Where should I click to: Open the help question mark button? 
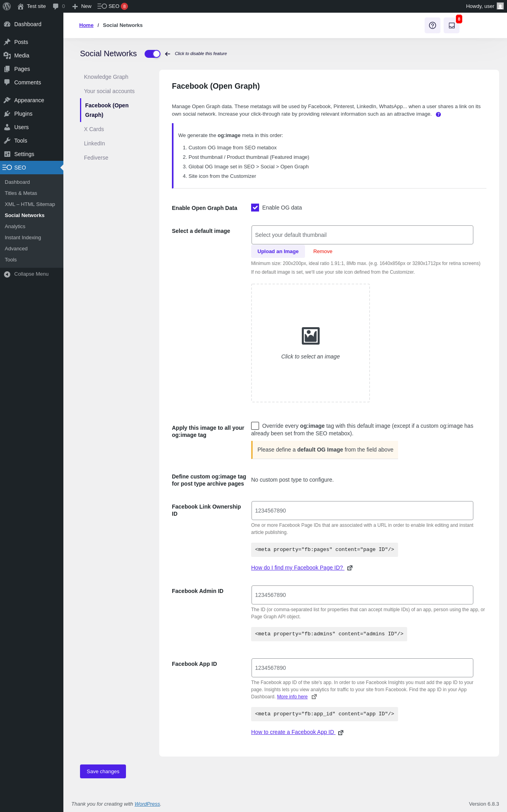tap(433, 25)
